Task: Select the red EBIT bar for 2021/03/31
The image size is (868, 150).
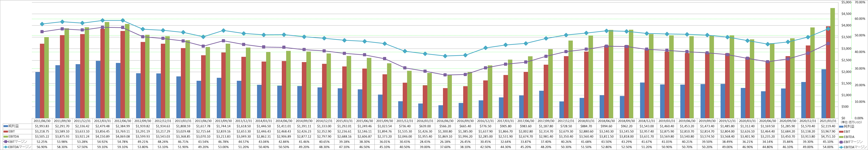Action: click(x=828, y=72)
